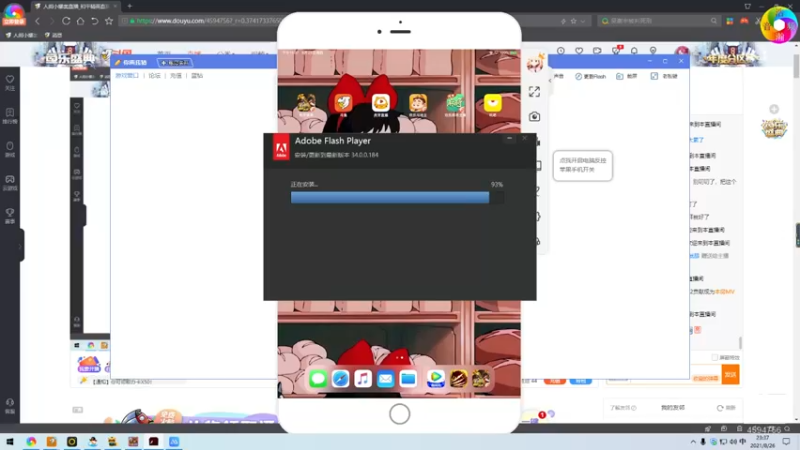The width and height of the screenshot is (800, 450).
Task: Tap the yellow app icon on the phone home screen
Action: (493, 103)
